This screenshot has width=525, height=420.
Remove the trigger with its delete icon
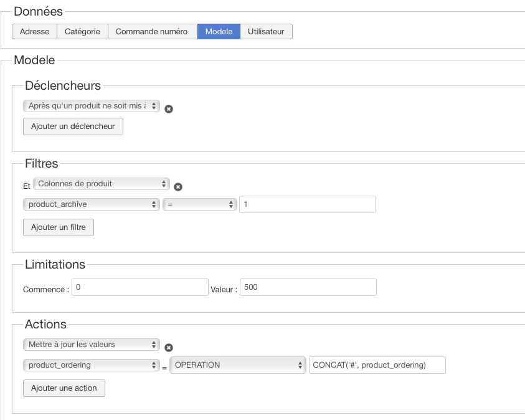169,108
